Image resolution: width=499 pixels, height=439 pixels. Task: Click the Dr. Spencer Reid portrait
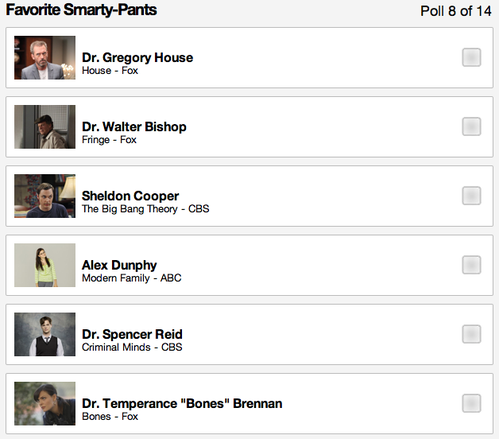point(45,334)
